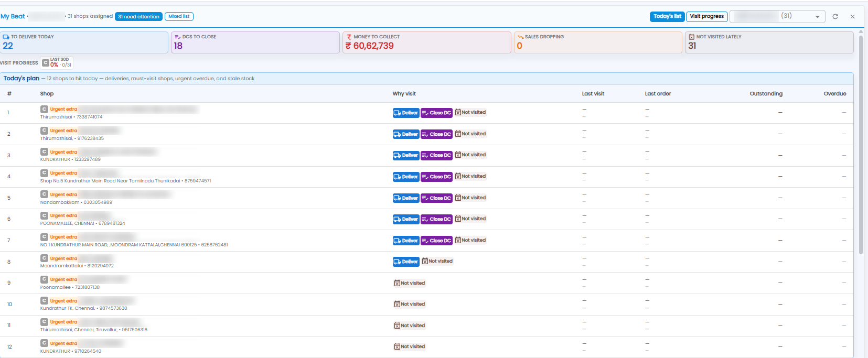Screen dimensions: 868x358
Task: Open the dropdown showing (31)
Action: (777, 16)
